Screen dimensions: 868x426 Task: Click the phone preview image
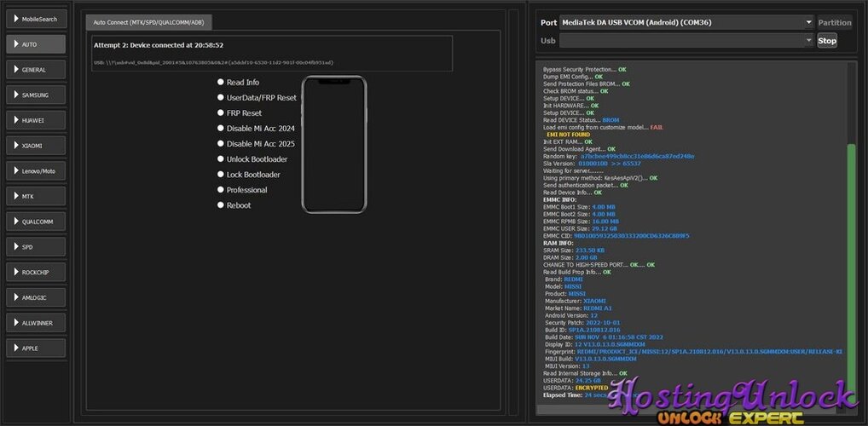point(334,145)
